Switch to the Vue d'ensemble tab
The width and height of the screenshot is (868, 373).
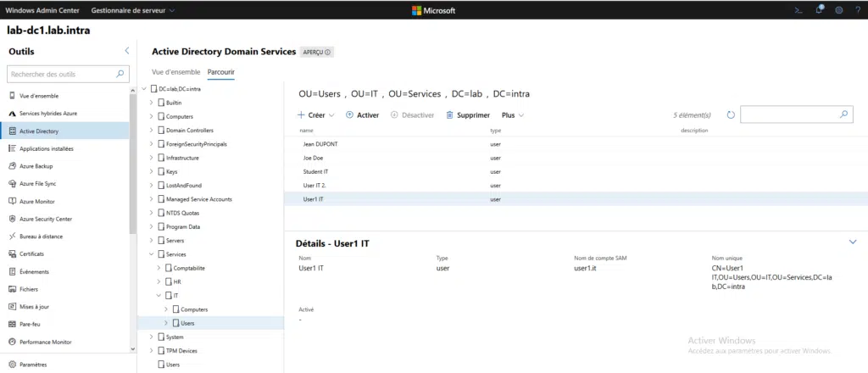(176, 72)
